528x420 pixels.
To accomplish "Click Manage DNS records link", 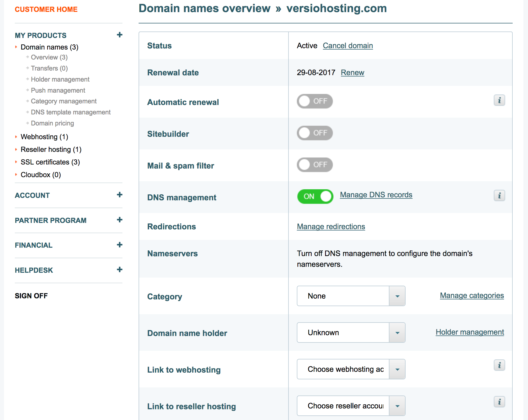I will click(x=376, y=195).
